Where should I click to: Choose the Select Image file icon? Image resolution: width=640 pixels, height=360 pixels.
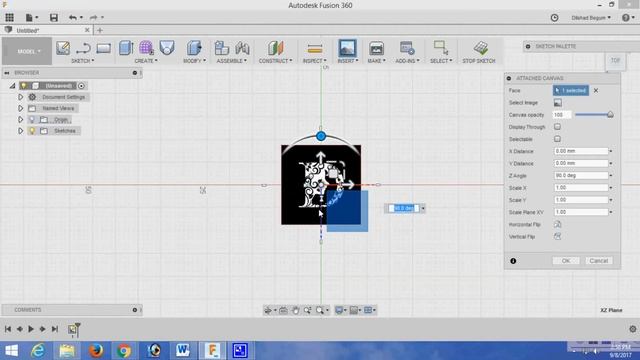click(x=558, y=103)
